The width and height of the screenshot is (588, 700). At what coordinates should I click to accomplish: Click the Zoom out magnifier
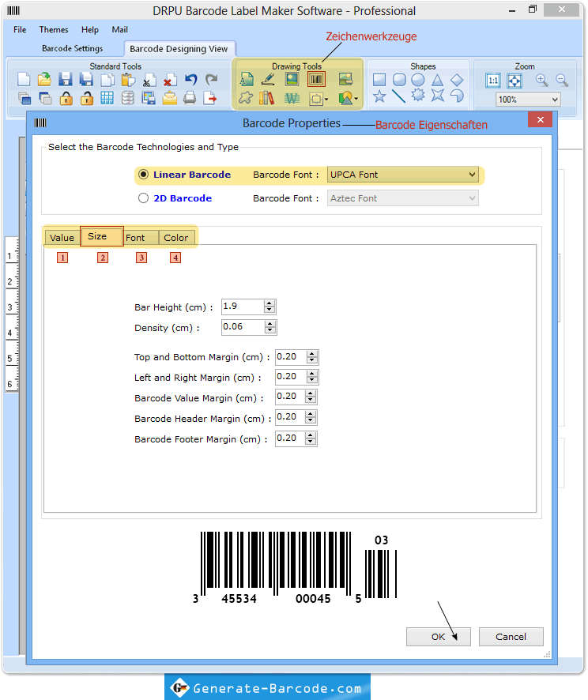[x=562, y=81]
